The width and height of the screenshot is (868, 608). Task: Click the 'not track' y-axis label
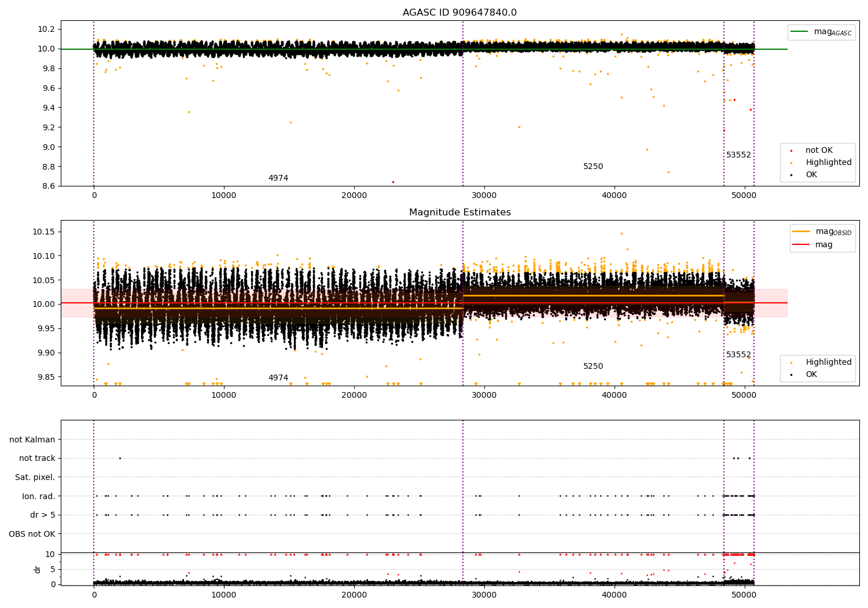point(37,459)
